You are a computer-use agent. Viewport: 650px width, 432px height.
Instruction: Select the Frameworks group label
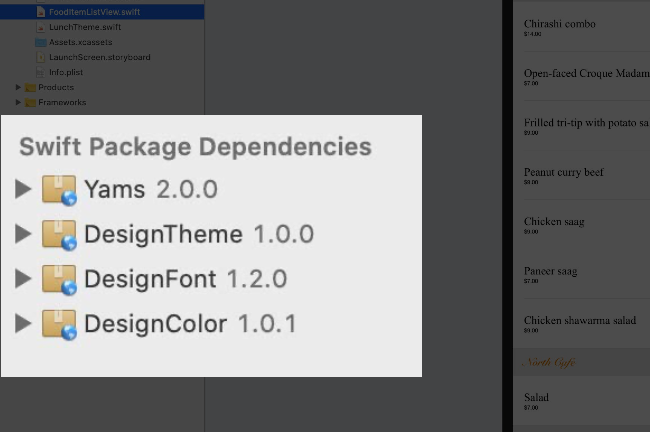(x=62, y=102)
